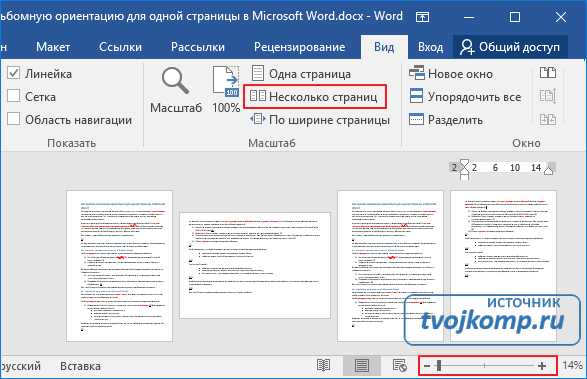
Task: Choose Несколько страниц view
Action: click(314, 97)
